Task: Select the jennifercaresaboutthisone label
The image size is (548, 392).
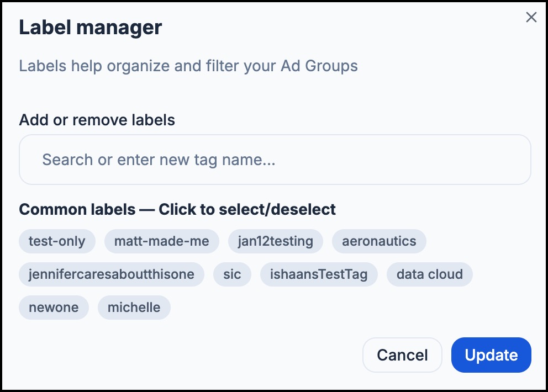Action: click(x=112, y=274)
